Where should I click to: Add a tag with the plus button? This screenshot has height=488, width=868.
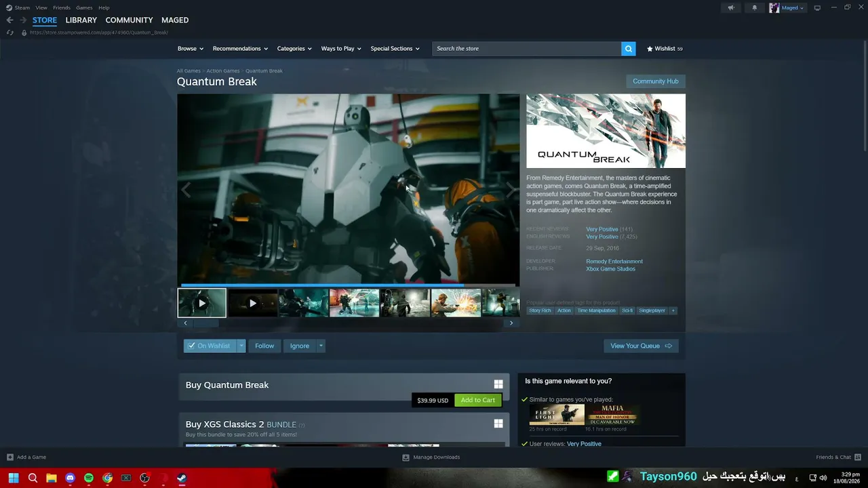673,310
